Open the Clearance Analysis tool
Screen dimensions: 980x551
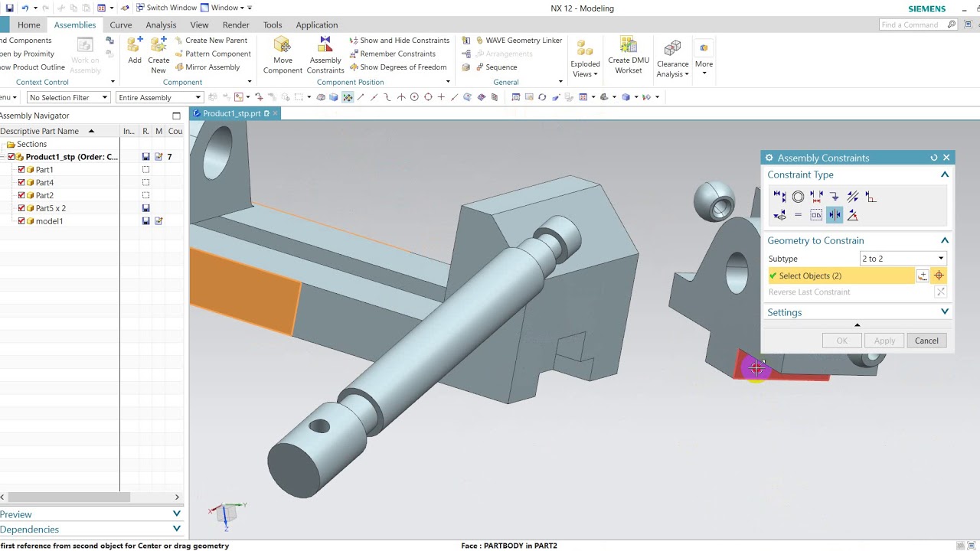(x=672, y=58)
